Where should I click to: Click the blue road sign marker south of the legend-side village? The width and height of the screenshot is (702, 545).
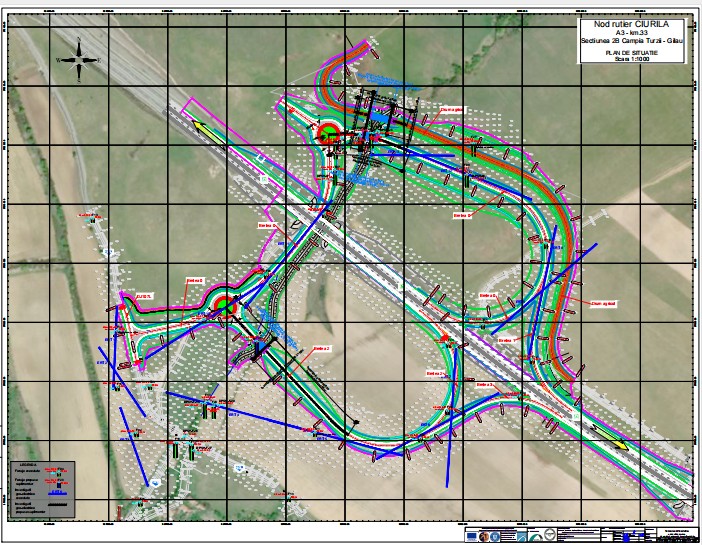coord(155,482)
